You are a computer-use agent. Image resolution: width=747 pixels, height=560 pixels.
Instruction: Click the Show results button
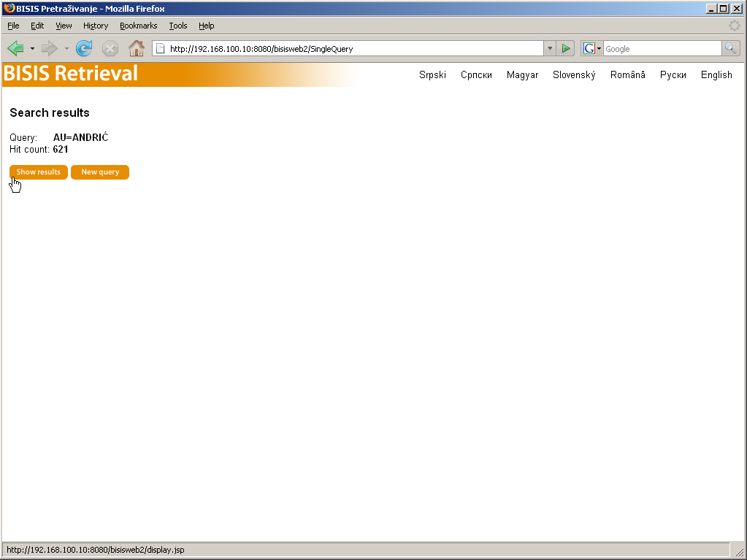click(39, 172)
